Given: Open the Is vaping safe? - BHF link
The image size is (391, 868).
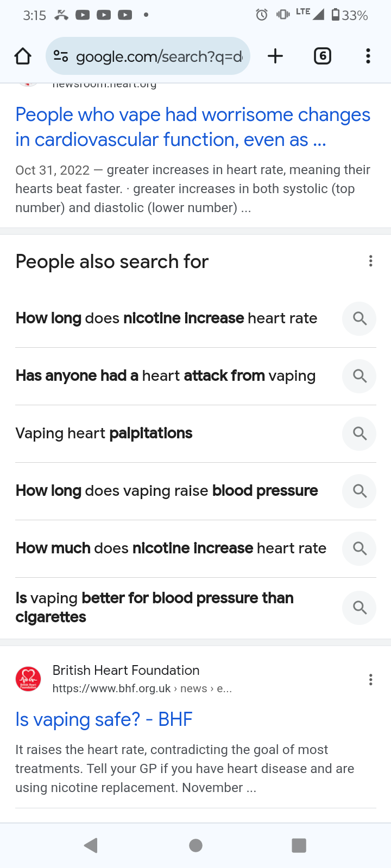Looking at the screenshot, I should [104, 719].
